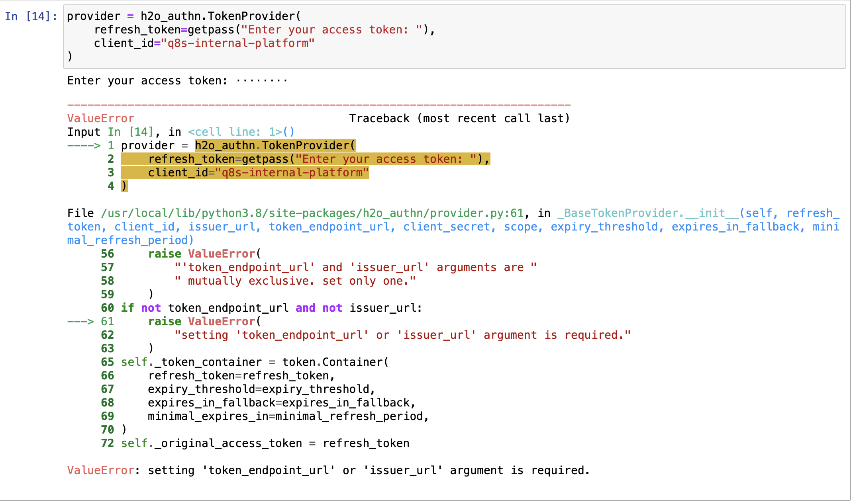
Task: Click the In [14]: cell prompt
Action: pos(31,16)
